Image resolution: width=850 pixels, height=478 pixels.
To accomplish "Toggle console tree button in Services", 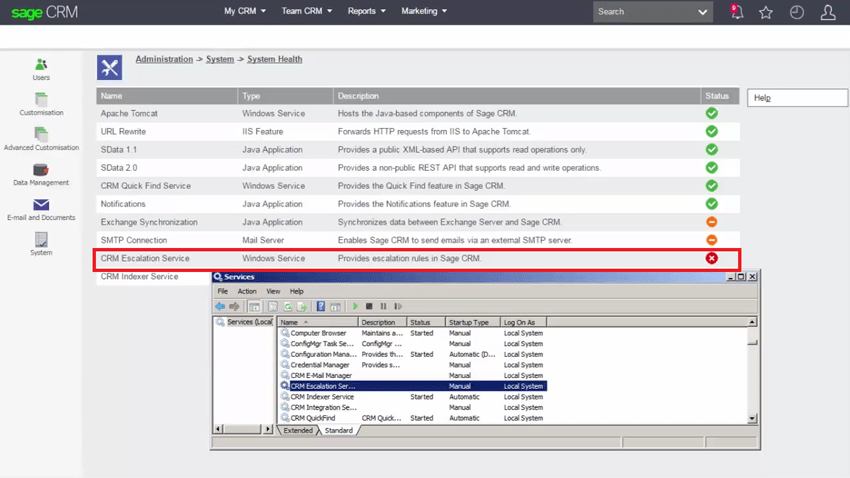I will [x=254, y=306].
